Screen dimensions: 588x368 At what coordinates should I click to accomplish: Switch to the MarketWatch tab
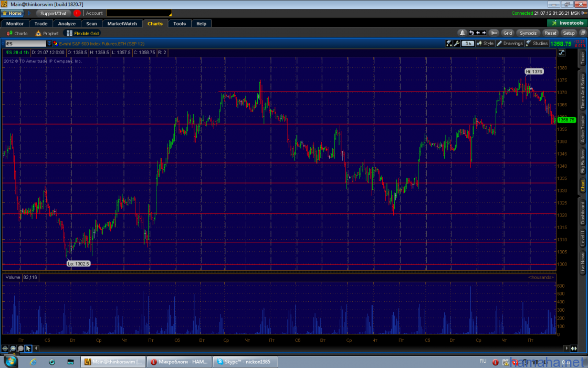122,24
